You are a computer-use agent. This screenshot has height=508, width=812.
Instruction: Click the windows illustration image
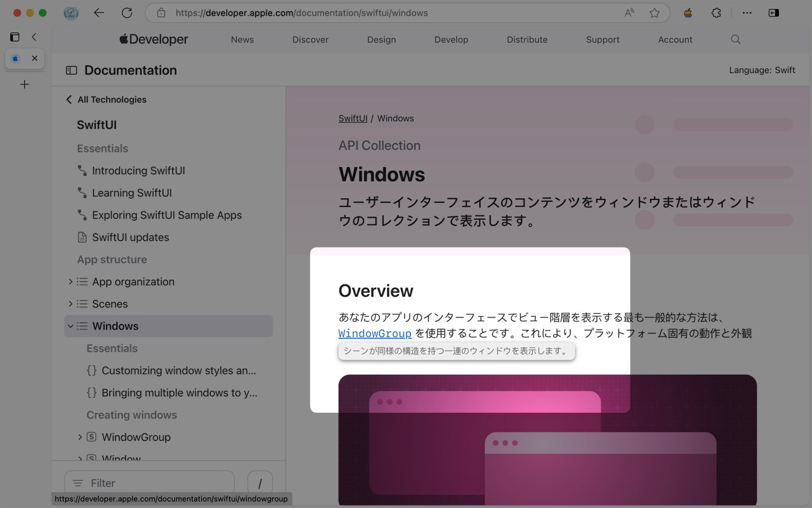547,440
